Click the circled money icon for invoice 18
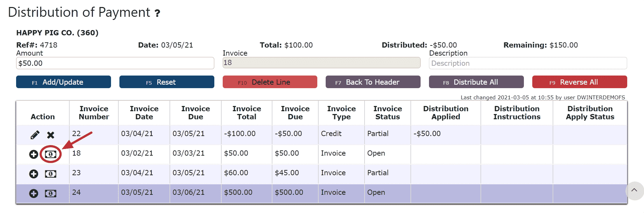The image size is (644, 213). 51,154
